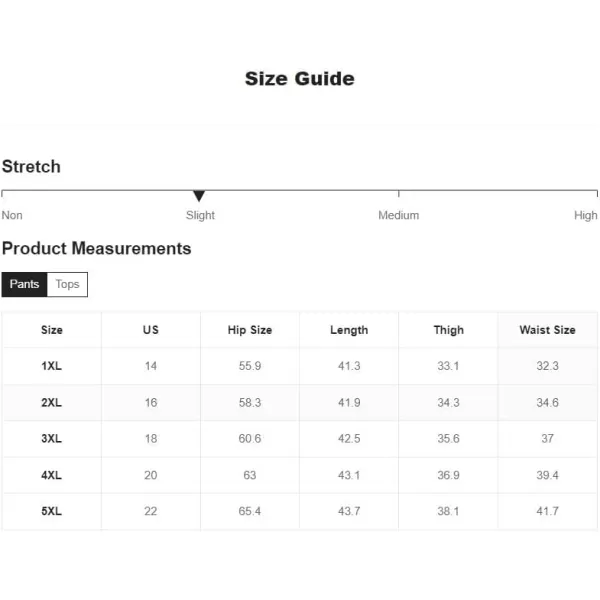
Task: Click the Waist Size column header
Action: pos(548,330)
